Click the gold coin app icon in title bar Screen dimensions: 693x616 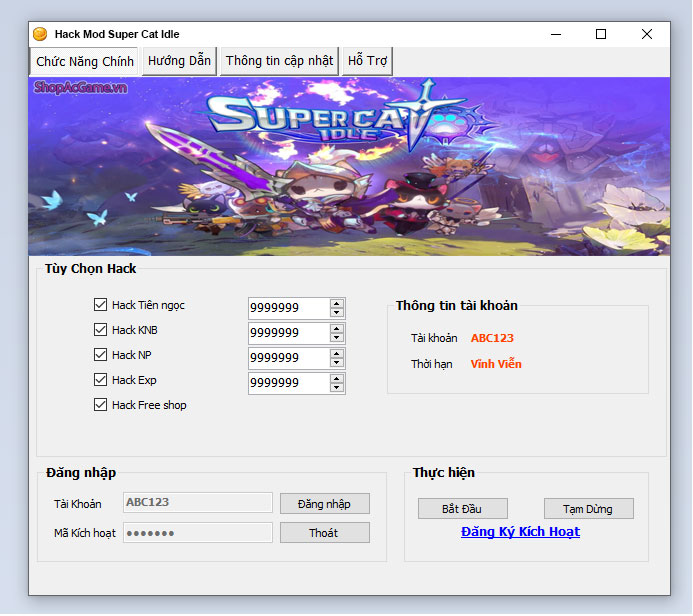[x=40, y=34]
